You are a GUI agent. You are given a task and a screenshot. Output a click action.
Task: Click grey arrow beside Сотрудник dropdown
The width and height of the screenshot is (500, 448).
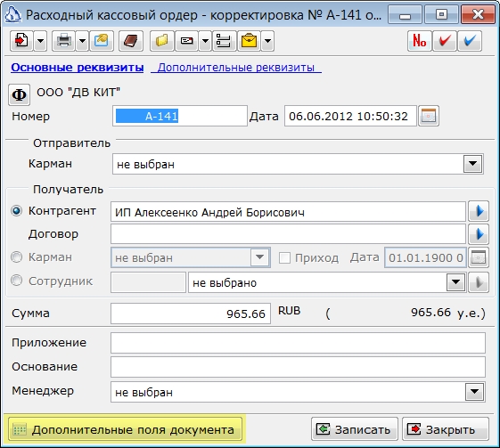(479, 282)
